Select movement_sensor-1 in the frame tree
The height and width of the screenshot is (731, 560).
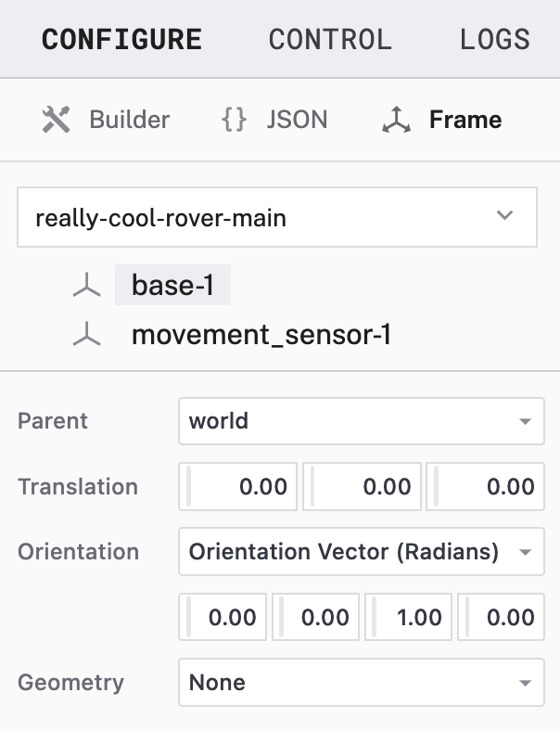[x=261, y=335]
